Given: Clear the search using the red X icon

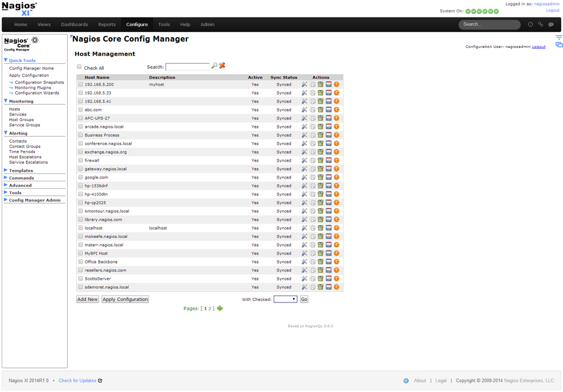Looking at the screenshot, I should click(222, 65).
